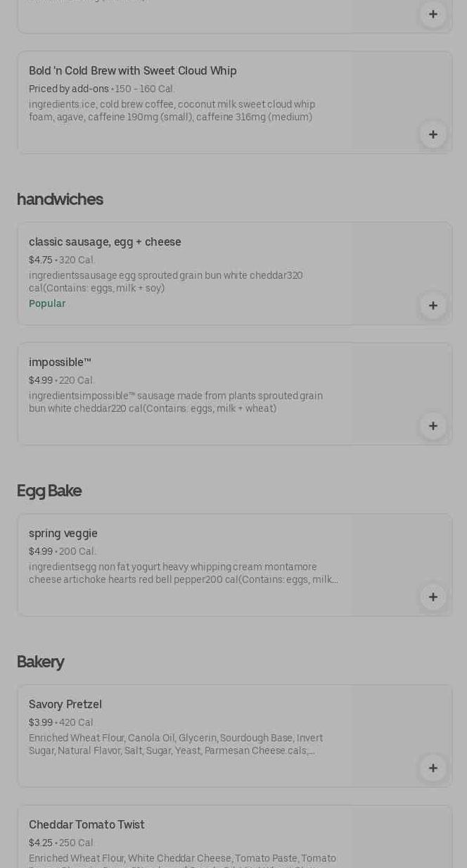Open Bold 'n Cold Brew with Sweet Cloud Whip title
The image size is (467, 868).
132,71
